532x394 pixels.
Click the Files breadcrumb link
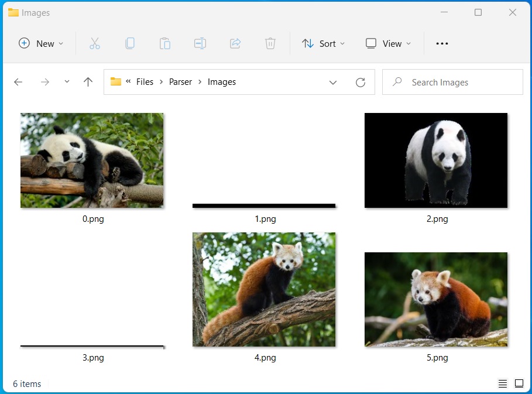click(x=144, y=82)
